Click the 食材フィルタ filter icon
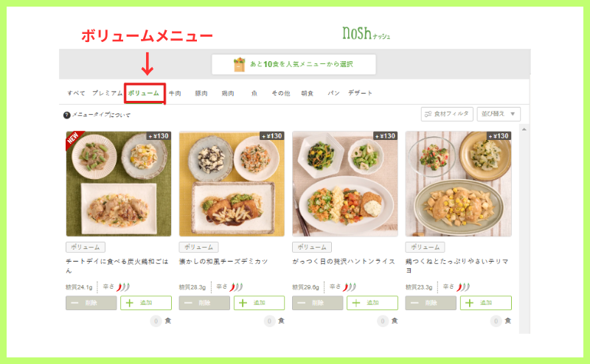 tap(428, 114)
